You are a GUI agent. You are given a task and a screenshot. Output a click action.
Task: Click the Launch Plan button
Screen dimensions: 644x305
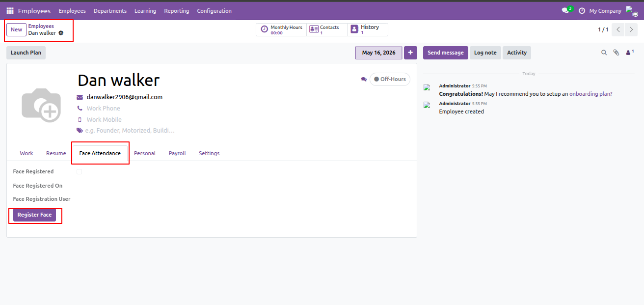point(26,53)
